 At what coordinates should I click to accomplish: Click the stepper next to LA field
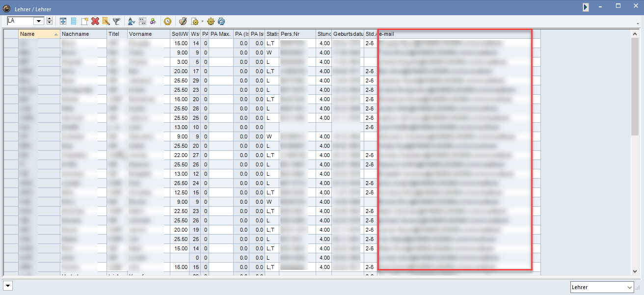click(x=49, y=21)
